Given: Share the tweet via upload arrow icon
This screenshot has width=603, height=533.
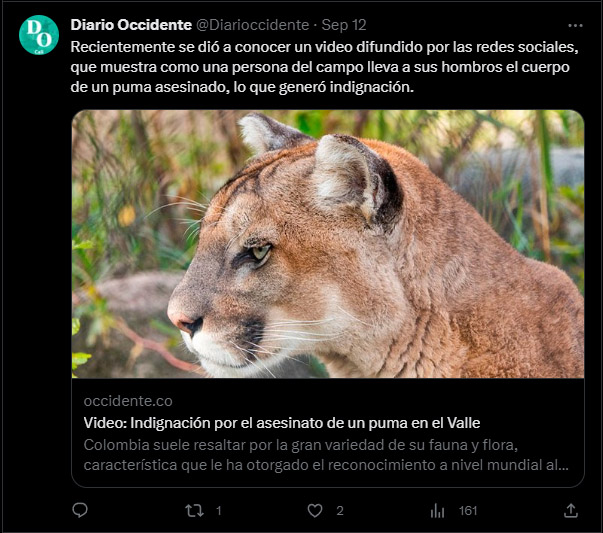Looking at the screenshot, I should [571, 511].
